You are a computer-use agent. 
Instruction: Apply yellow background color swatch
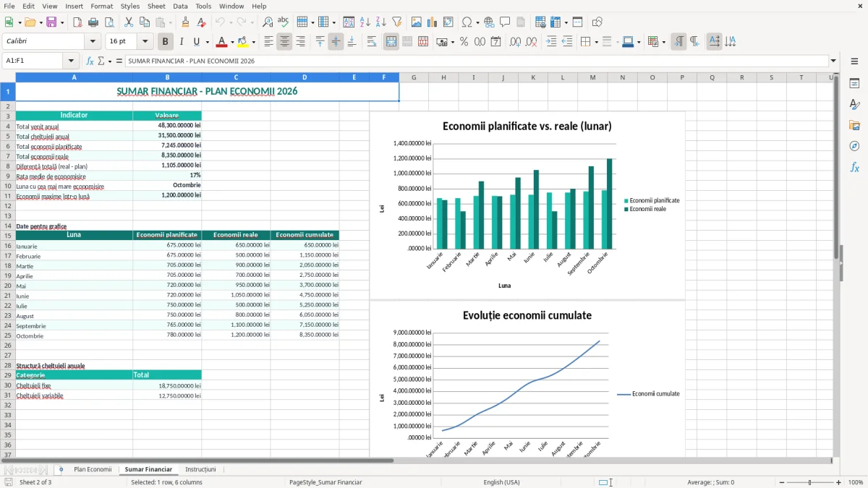tap(243, 42)
